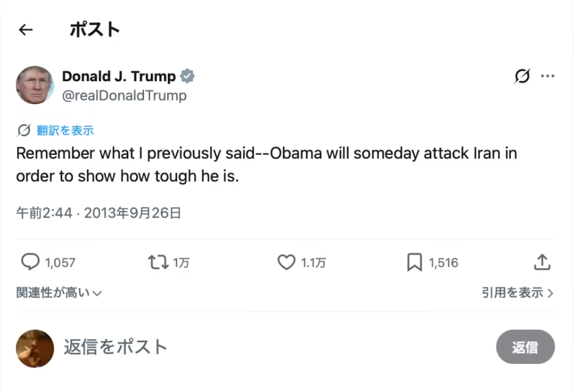This screenshot has width=575, height=392.
Task: Click your own avatar beside the reply field
Action: click(x=35, y=348)
